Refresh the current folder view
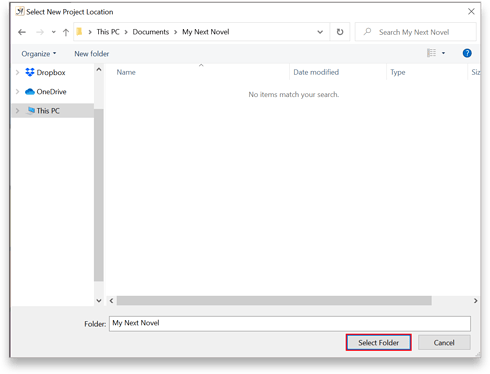The width and height of the screenshot is (490, 374). pos(340,32)
